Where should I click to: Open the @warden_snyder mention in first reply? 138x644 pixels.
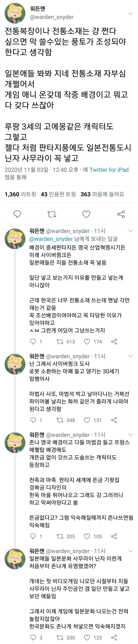[51, 239]
